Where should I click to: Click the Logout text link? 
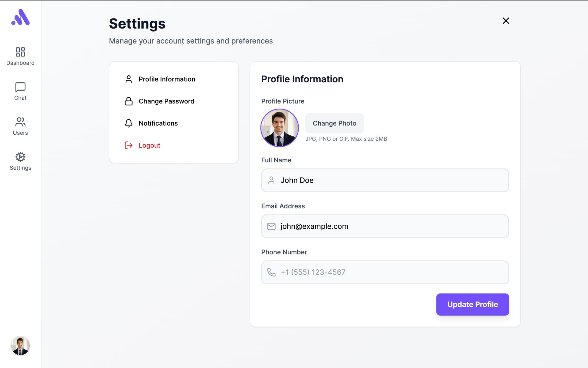click(x=149, y=145)
